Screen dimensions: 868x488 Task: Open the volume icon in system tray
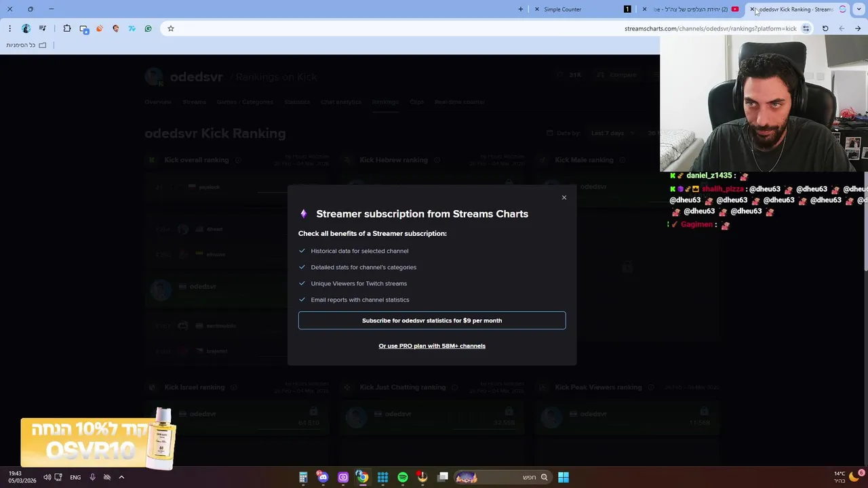(47, 477)
